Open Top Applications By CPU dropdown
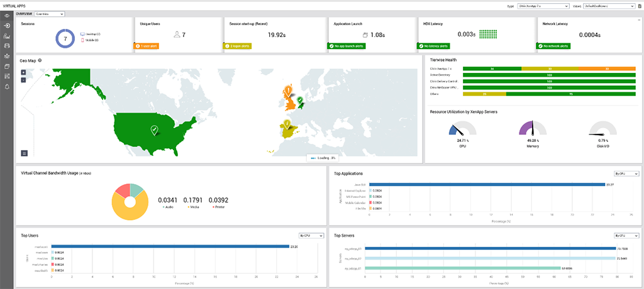The width and height of the screenshot is (644, 289). (x=626, y=174)
